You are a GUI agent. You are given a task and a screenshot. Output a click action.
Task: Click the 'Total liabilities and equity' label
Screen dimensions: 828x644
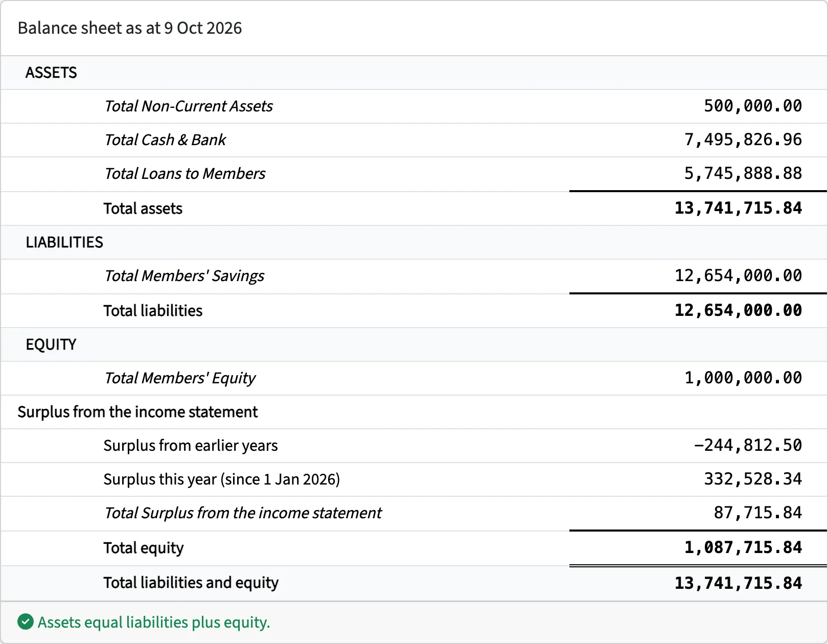coord(191,583)
